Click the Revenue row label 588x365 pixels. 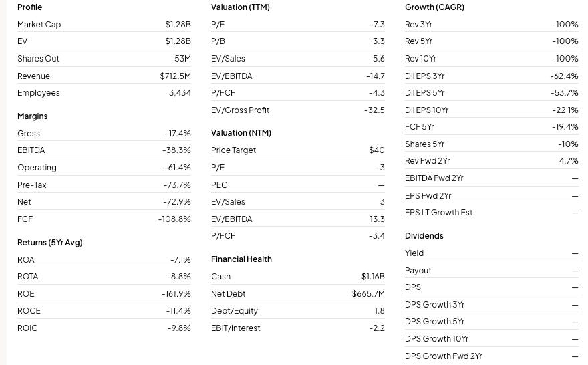[33, 76]
